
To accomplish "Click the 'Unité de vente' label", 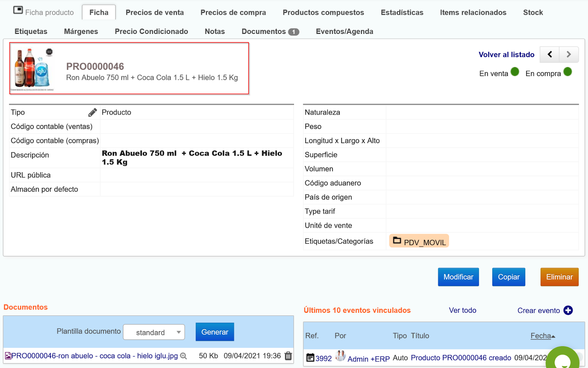I will point(328,226).
